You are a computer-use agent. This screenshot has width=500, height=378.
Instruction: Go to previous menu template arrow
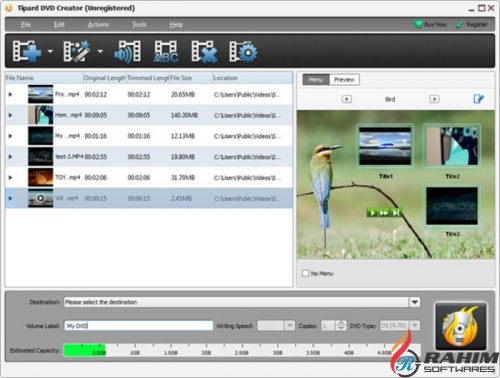347,99
